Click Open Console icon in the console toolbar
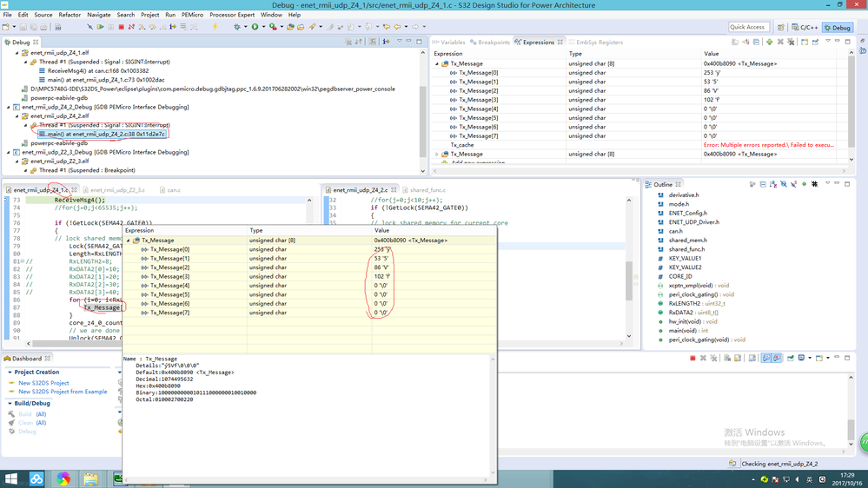The height and width of the screenshot is (488, 868). pos(819,358)
